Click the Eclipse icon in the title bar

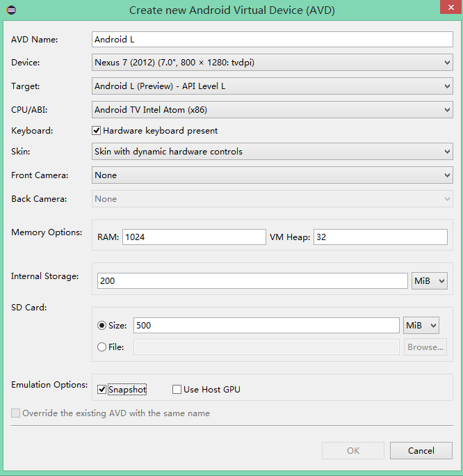pos(11,10)
